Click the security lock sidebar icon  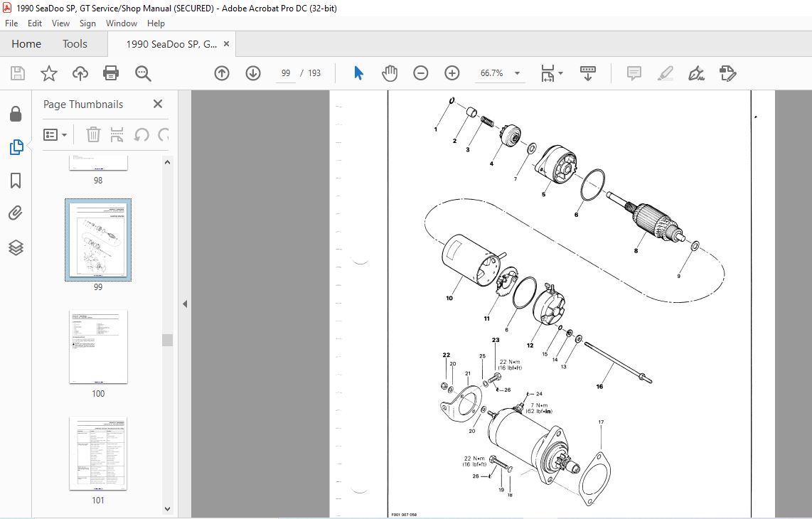pos(16,114)
